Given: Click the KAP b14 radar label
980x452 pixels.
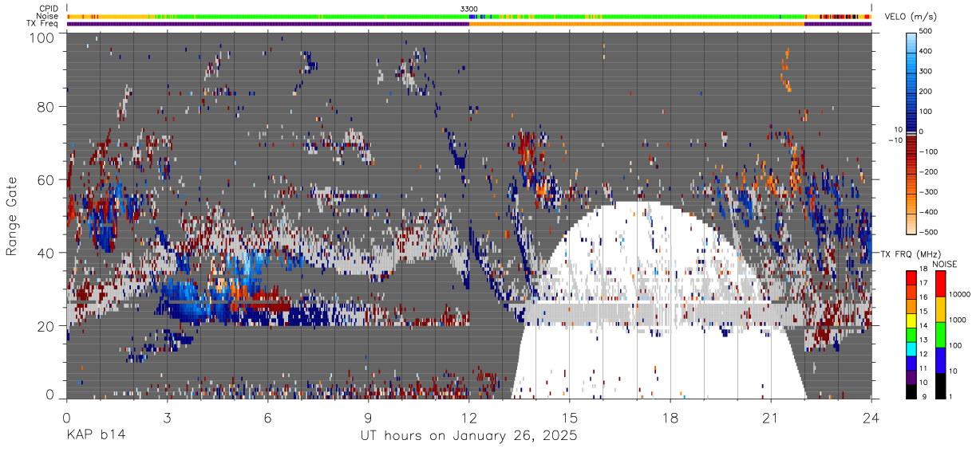Looking at the screenshot, I should pyautogui.click(x=95, y=436).
